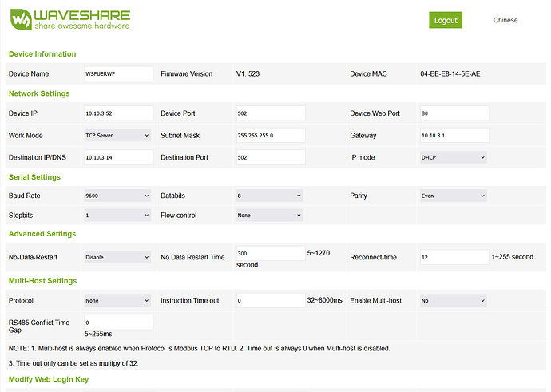Edit the Device Name field WSFUERWP
This screenshot has width=551, height=392.
119,73
